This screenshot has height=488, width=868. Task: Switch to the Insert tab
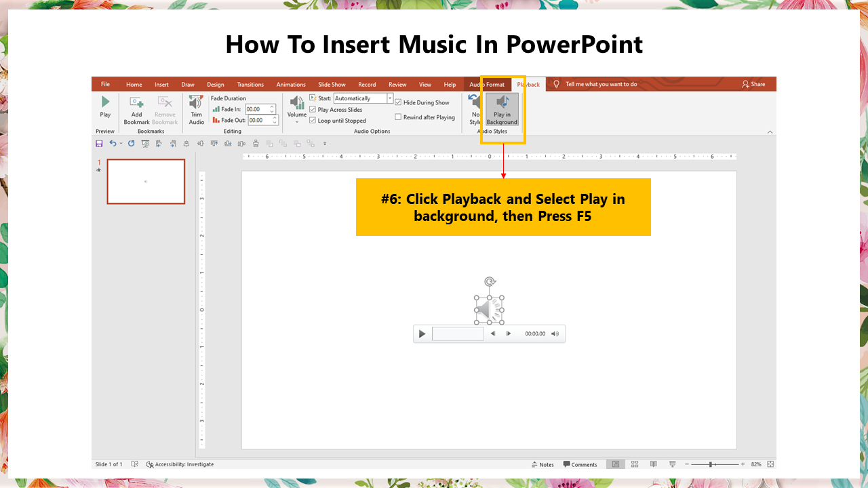[x=161, y=84]
